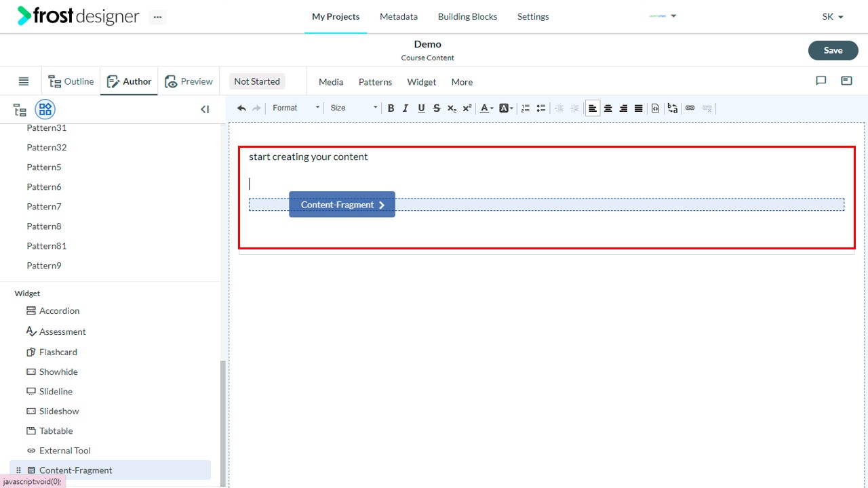This screenshot has height=488, width=868.
Task: Center align the text
Action: point(608,108)
